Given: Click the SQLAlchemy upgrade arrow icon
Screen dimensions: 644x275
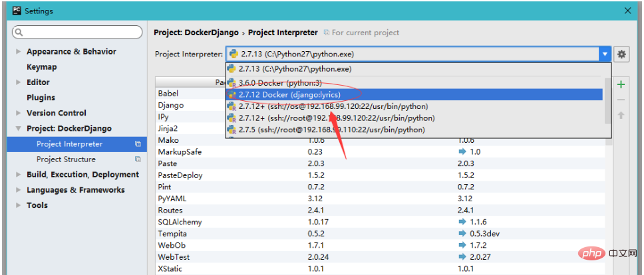Looking at the screenshot, I should (x=462, y=222).
